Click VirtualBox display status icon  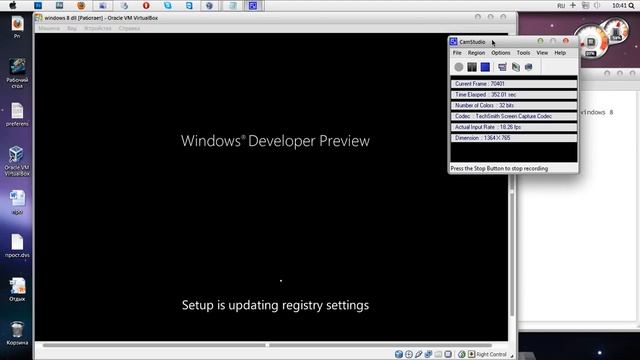tap(448, 354)
